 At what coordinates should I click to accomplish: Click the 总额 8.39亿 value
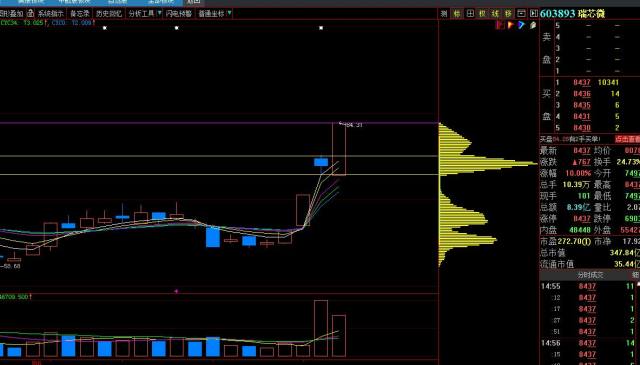coord(578,207)
